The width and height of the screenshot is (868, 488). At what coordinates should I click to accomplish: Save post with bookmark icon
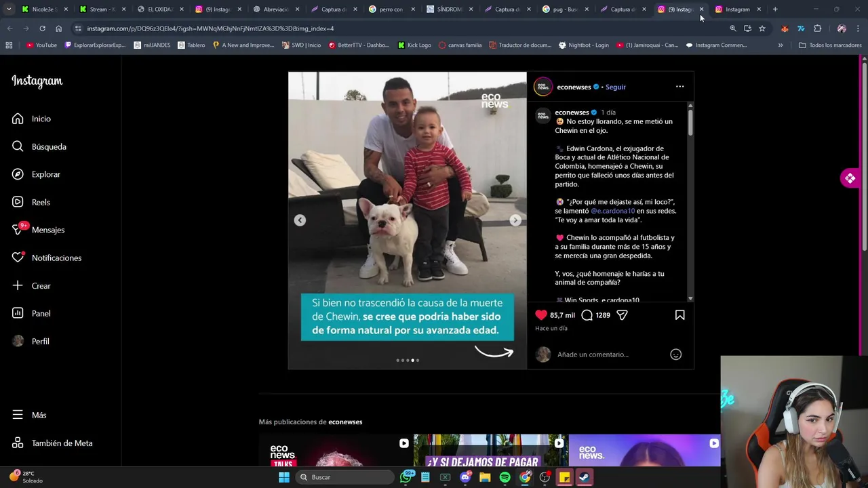pyautogui.click(x=679, y=315)
